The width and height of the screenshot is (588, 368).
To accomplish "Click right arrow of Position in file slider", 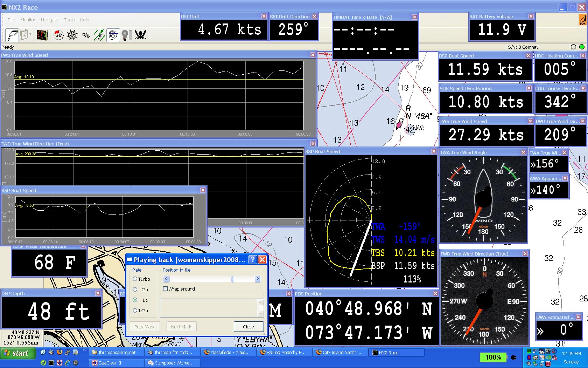I will click(258, 279).
